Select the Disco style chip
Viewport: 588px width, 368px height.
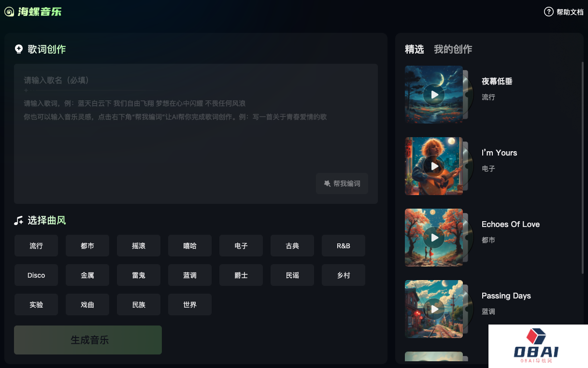click(36, 275)
